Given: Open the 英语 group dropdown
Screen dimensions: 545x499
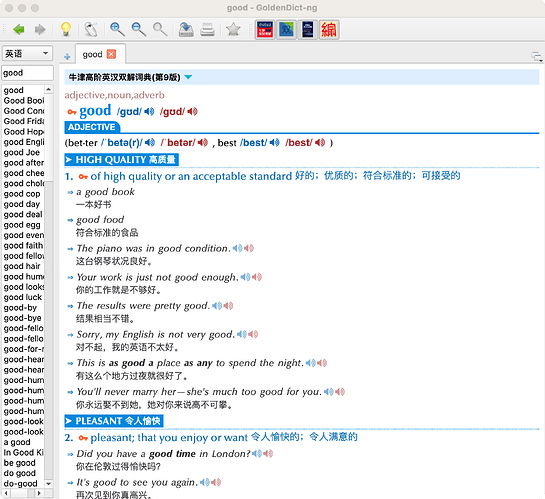Looking at the screenshot, I should coord(27,54).
